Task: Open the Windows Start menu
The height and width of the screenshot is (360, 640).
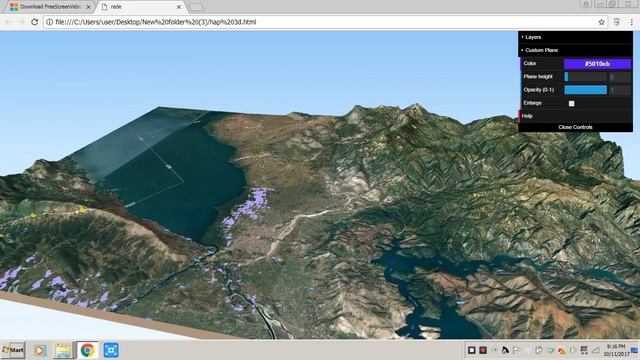Action: 13,350
